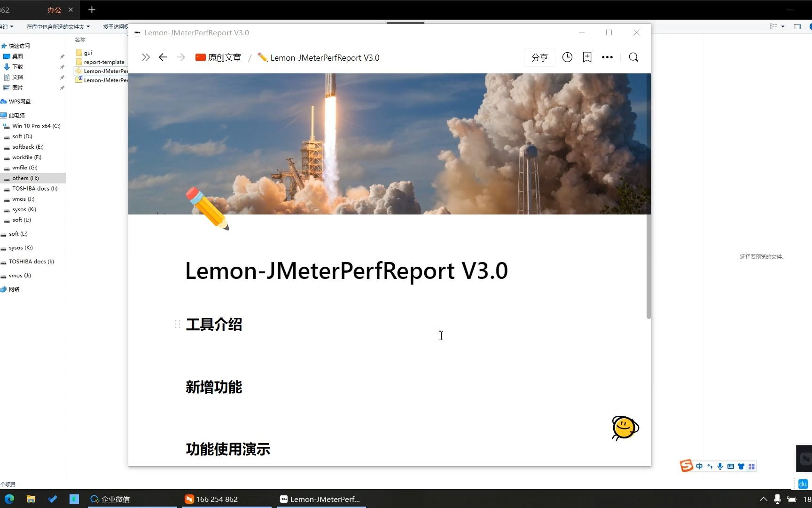The height and width of the screenshot is (508, 812).
Task: Open the more options ellipsis menu
Action: coord(607,57)
